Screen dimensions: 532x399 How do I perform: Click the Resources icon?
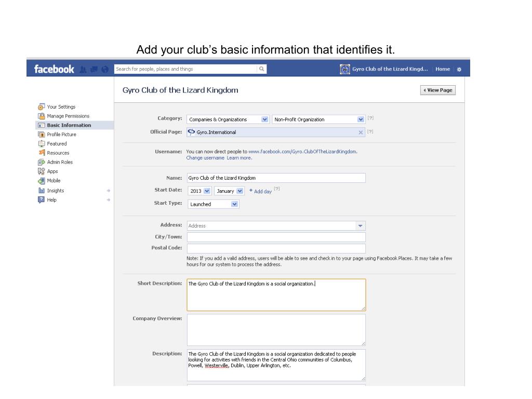click(x=42, y=153)
